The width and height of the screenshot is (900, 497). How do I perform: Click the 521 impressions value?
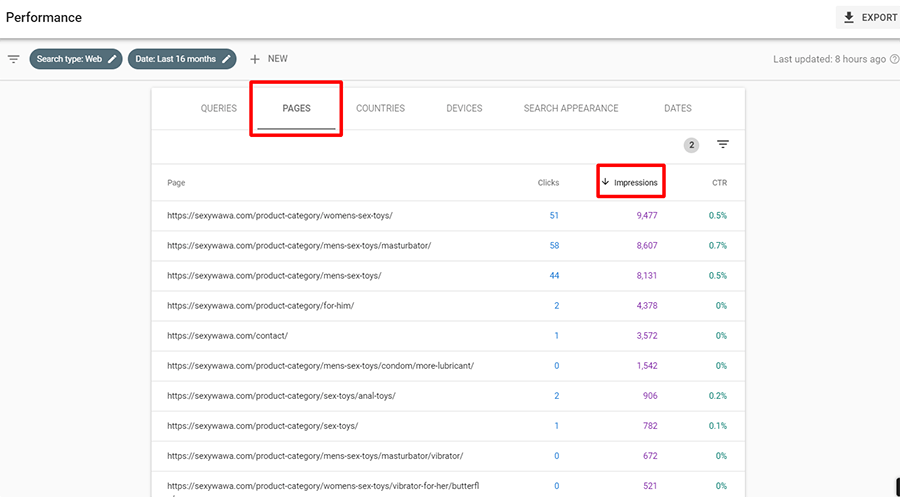pos(650,486)
